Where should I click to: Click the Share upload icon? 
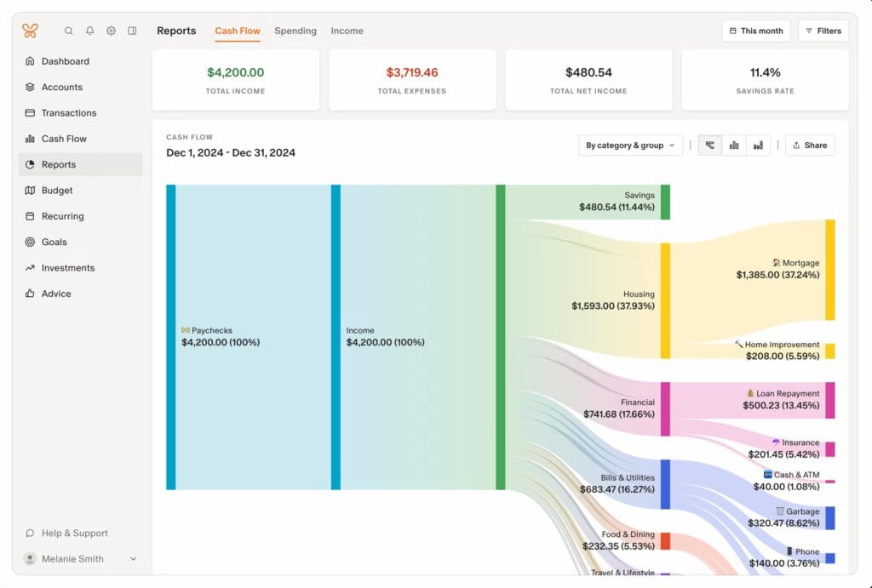point(795,145)
